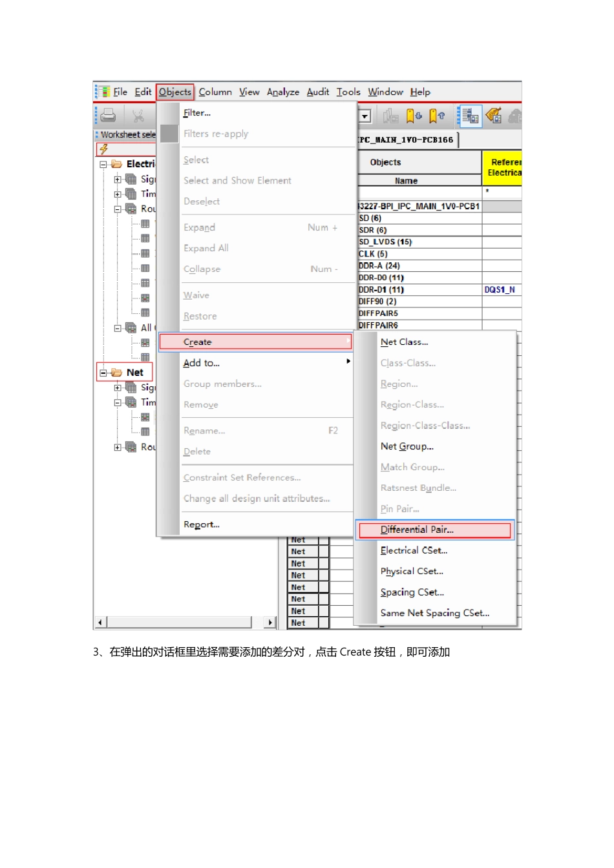Screen dimensions: 614x868
Task: Select the Create submenu entry
Action: (x=256, y=342)
